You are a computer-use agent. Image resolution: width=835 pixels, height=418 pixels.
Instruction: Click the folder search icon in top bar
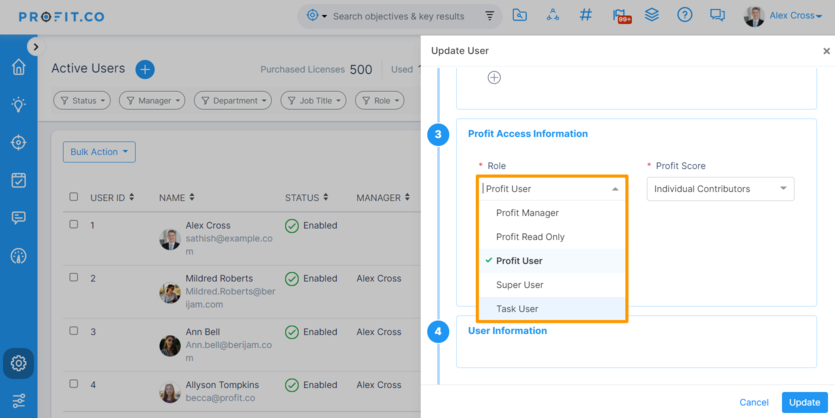click(x=520, y=15)
